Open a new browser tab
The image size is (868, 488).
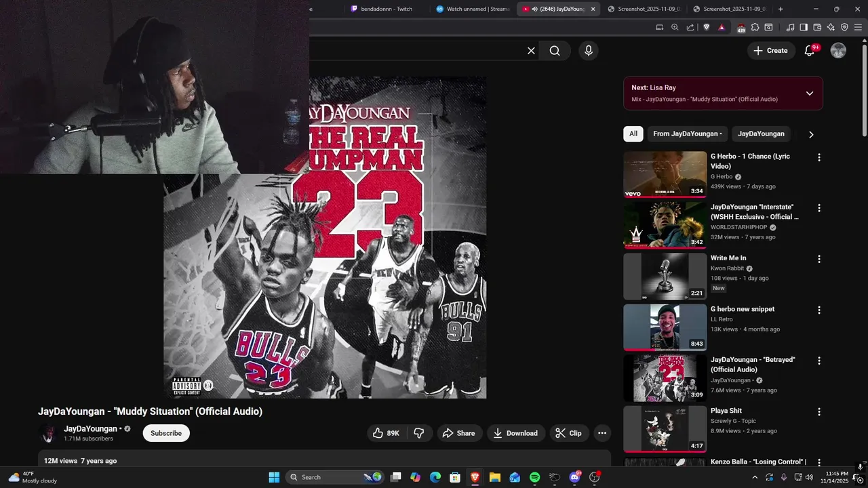point(781,9)
